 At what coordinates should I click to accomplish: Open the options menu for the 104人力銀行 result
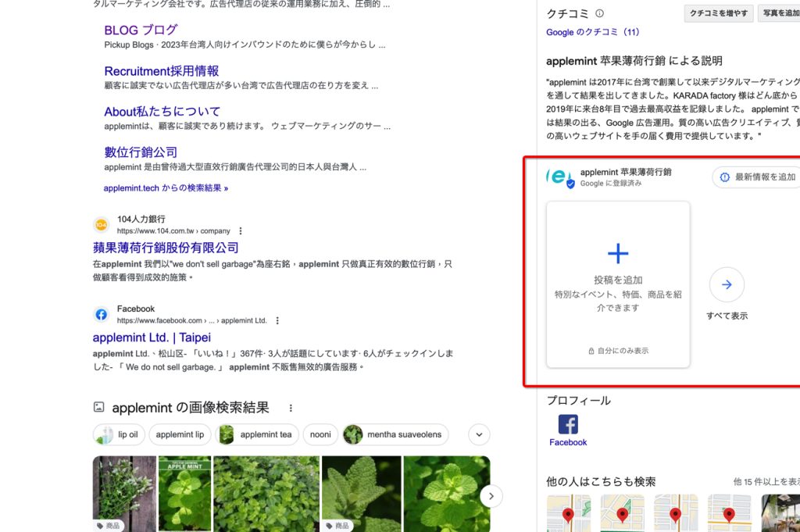click(241, 231)
